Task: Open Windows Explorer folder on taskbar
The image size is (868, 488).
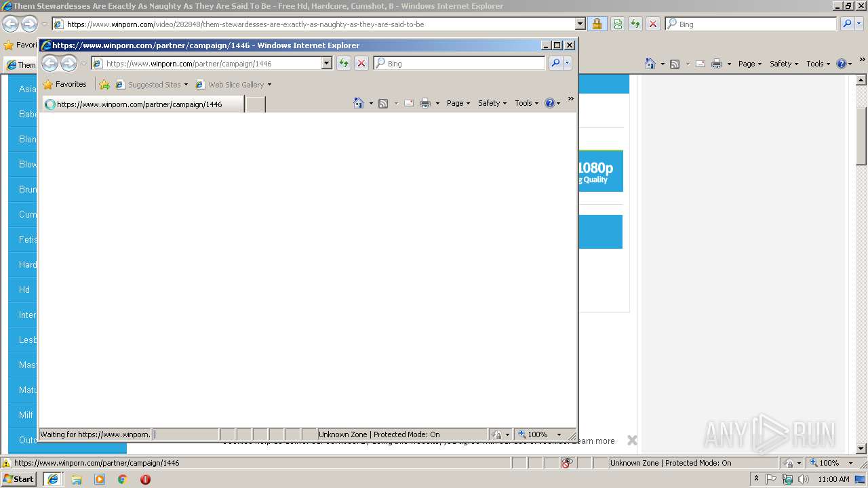Action: click(x=77, y=479)
